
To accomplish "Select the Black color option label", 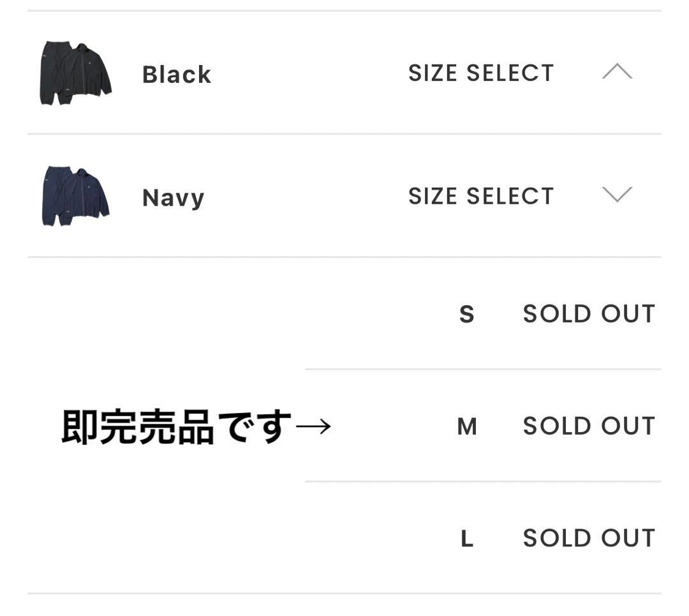I will [175, 74].
